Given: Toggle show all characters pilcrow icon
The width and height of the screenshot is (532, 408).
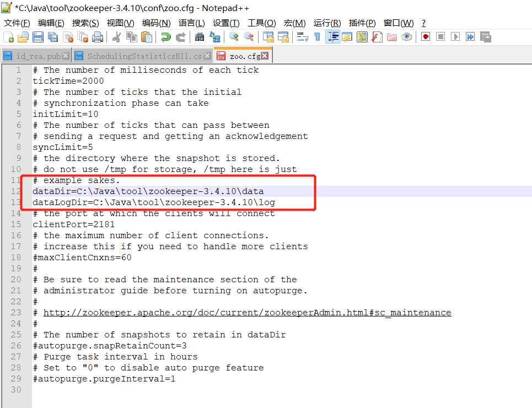Looking at the screenshot, I should tap(317, 37).
